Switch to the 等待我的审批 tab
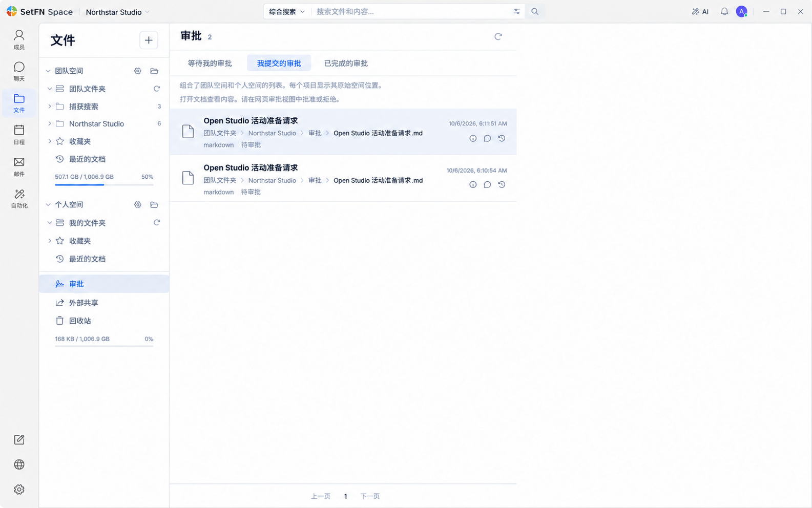812x508 pixels. (x=210, y=63)
